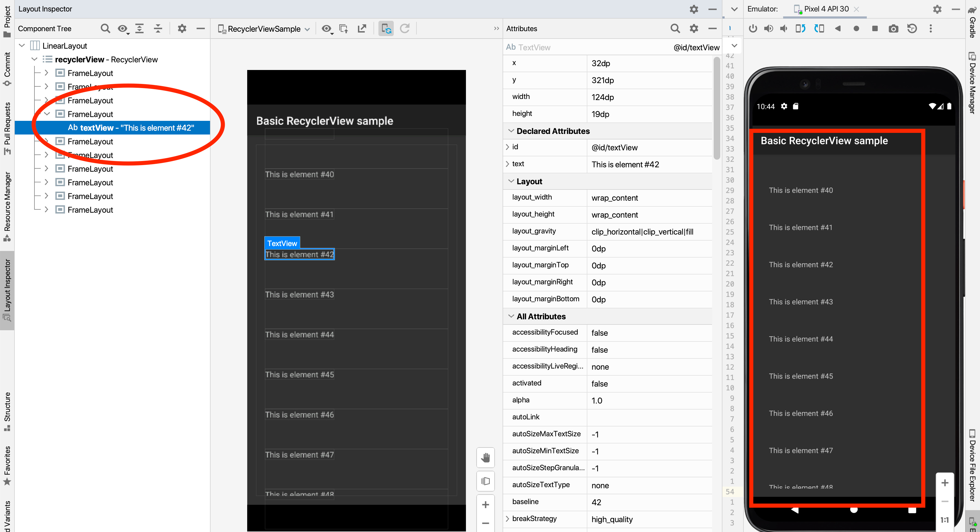Click layout_width value wrap_content
Viewport: 980px width, 532px height.
click(x=614, y=198)
